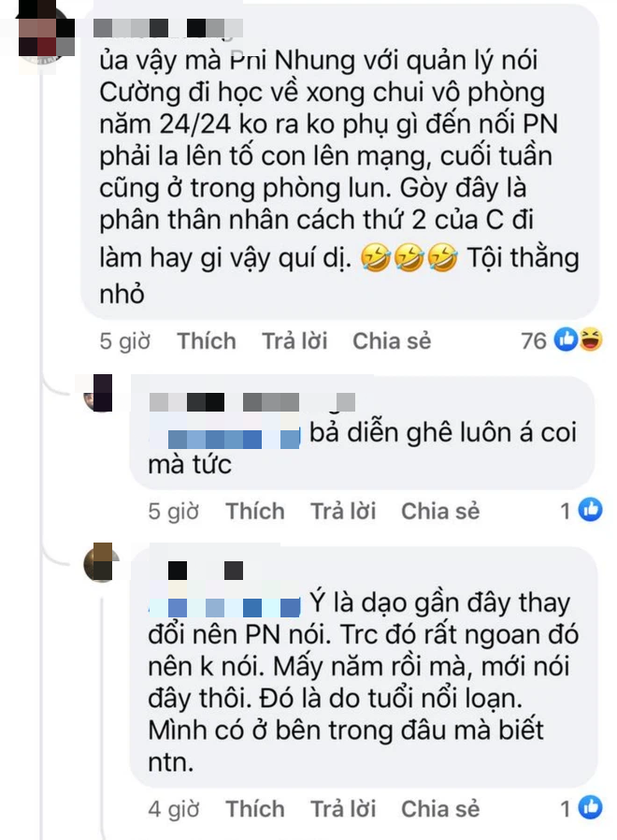Image resolution: width=617 pixels, height=840 pixels.
Task: Click Trả lời under the 4 giờ reply
Action: 343,808
